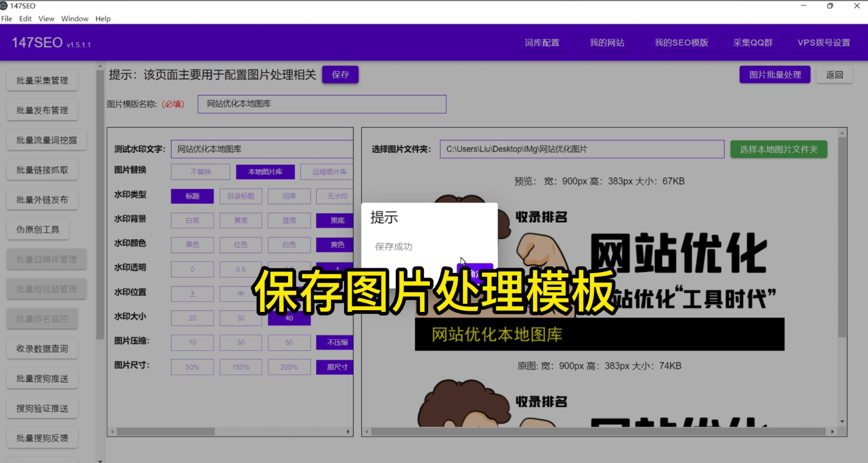Open 收录数据查询 in sidebar
This screenshot has width=868, height=463.
pyautogui.click(x=42, y=348)
